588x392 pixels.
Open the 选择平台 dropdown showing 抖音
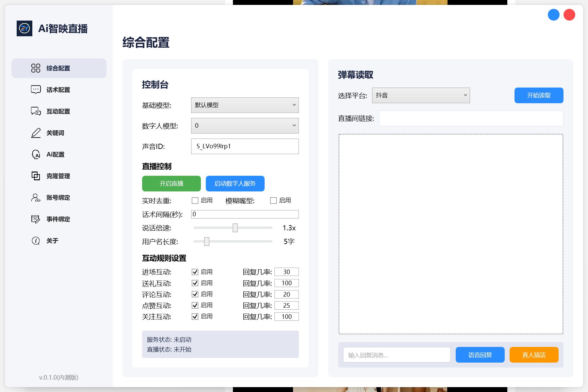421,95
